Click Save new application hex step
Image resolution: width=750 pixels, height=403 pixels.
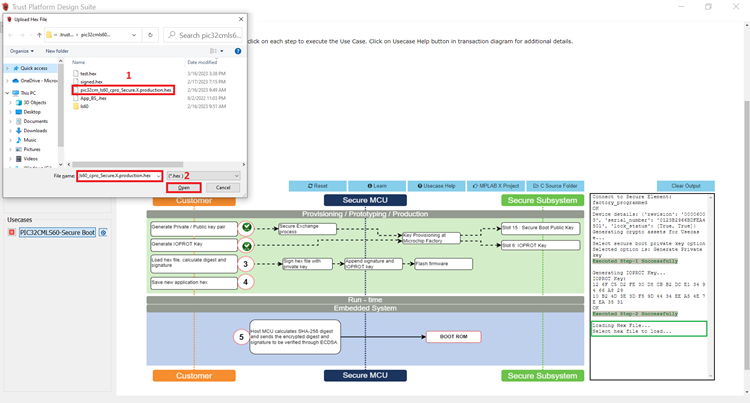tap(194, 283)
